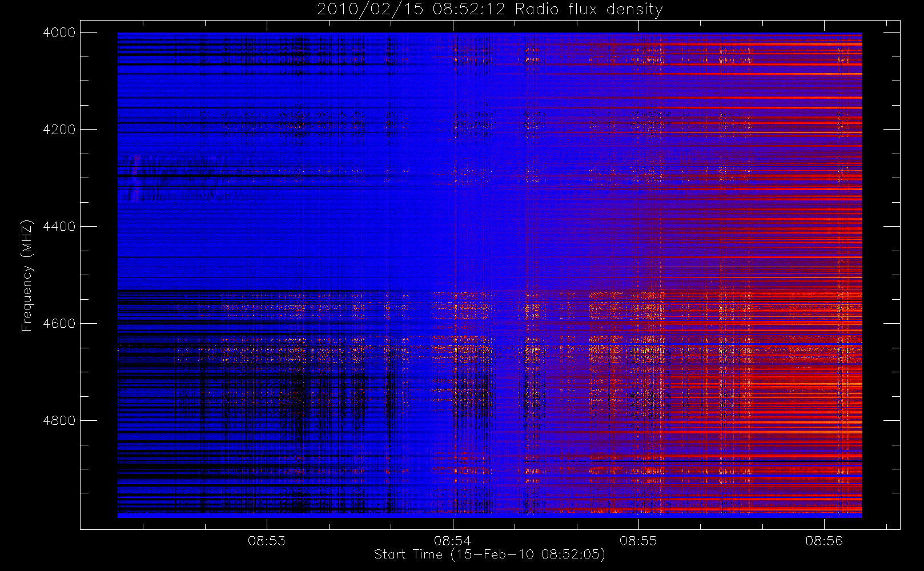Click the 08:54 time tick label
The width and height of the screenshot is (924, 571).
(x=452, y=541)
